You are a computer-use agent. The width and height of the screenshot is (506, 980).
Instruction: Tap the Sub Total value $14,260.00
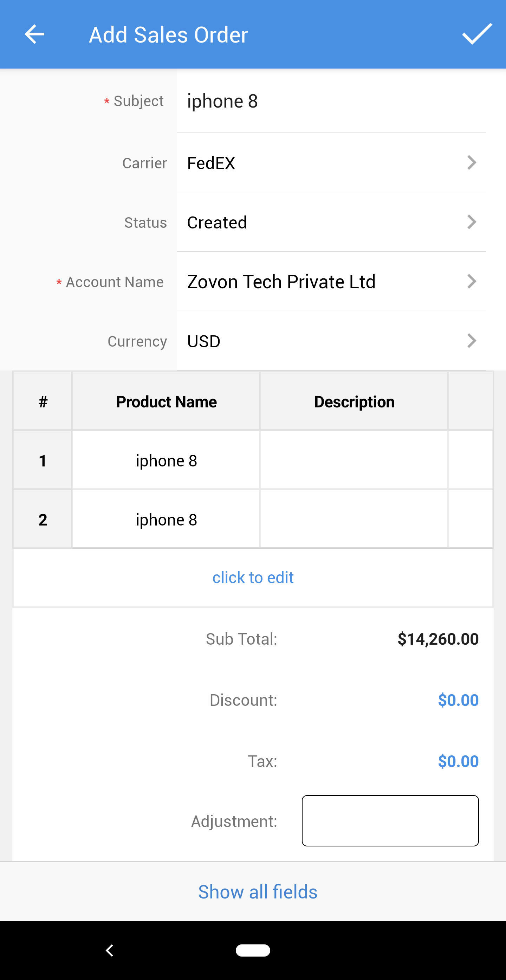437,639
